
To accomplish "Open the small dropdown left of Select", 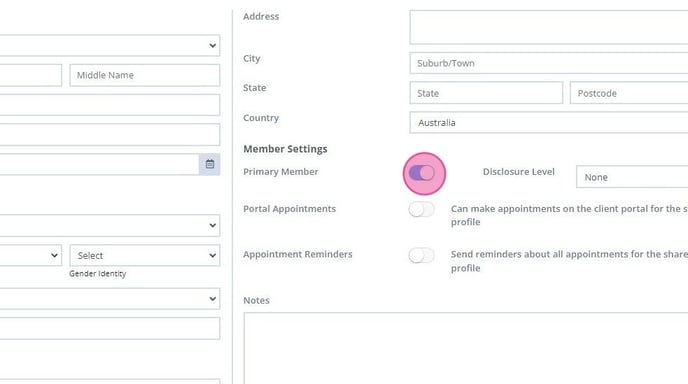I will pos(31,255).
